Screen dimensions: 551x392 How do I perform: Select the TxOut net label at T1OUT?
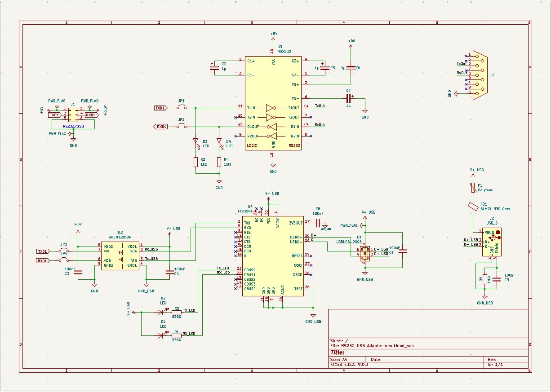320,106
